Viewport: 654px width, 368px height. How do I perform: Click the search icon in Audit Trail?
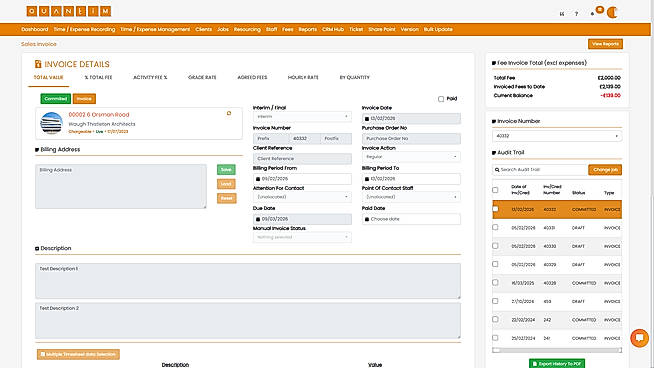[x=497, y=170]
